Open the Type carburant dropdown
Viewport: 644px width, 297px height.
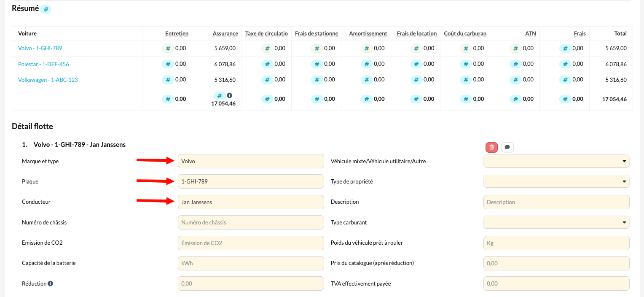[556, 222]
